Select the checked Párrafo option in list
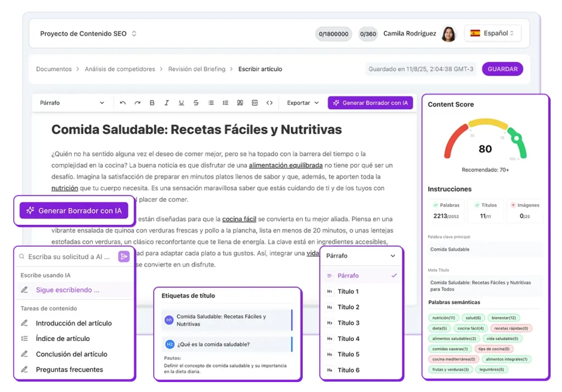The height and width of the screenshot is (392, 562). tap(360, 276)
